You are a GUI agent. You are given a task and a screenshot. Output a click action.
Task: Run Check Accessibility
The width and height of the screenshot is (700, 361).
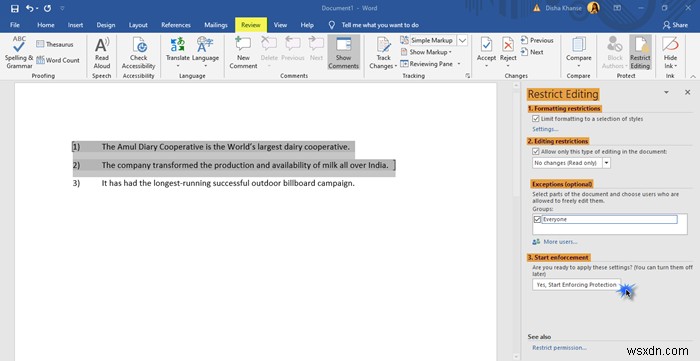[138, 53]
